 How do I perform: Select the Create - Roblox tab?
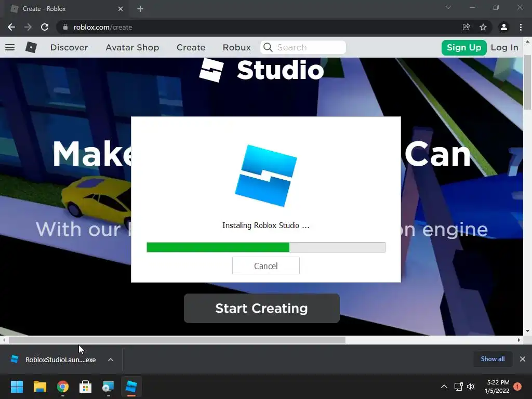coord(66,9)
